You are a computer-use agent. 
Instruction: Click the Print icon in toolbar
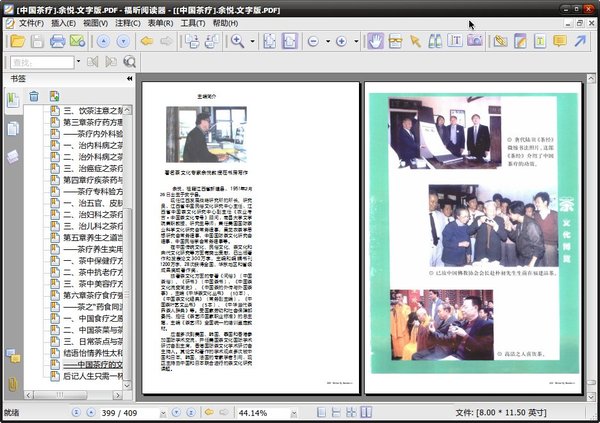coord(58,41)
